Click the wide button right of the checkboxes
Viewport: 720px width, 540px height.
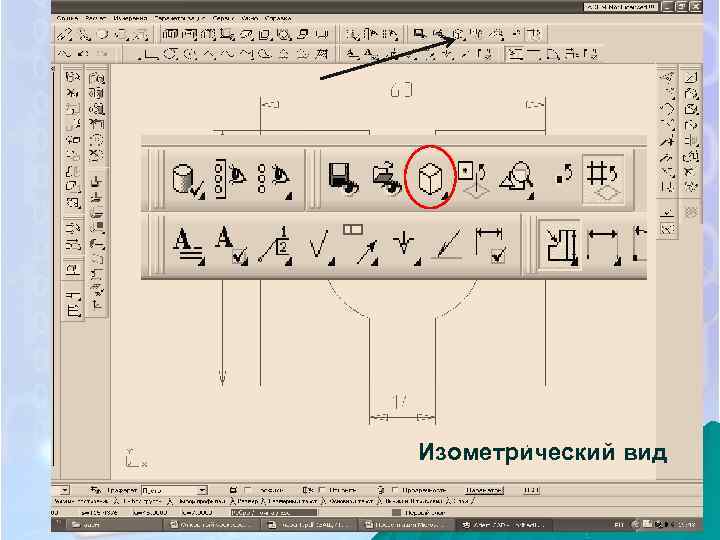(484, 490)
